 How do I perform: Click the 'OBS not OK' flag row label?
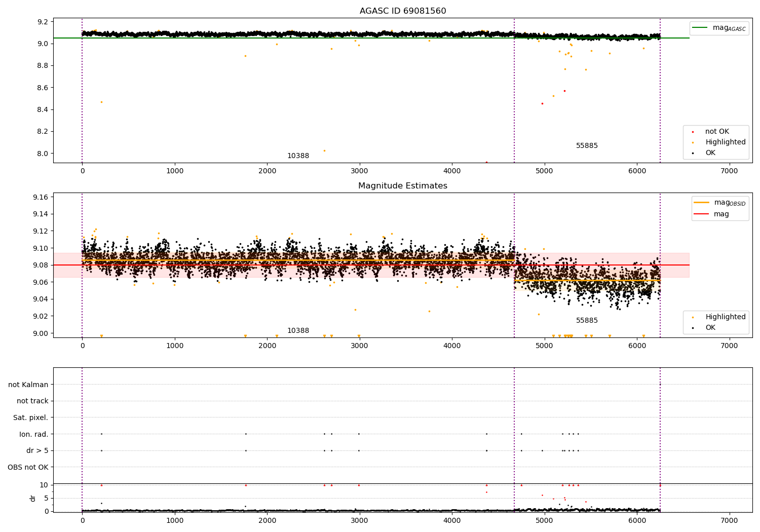[28, 467]
